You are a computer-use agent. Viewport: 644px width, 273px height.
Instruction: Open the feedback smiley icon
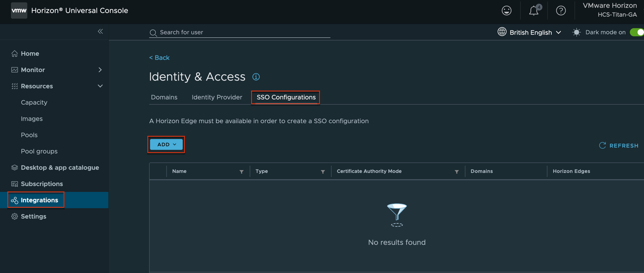(507, 11)
